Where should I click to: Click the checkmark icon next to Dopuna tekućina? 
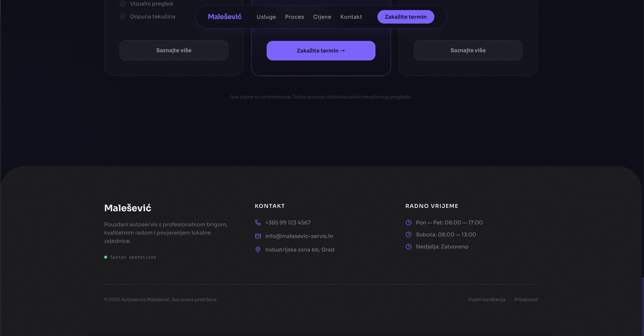point(123,16)
